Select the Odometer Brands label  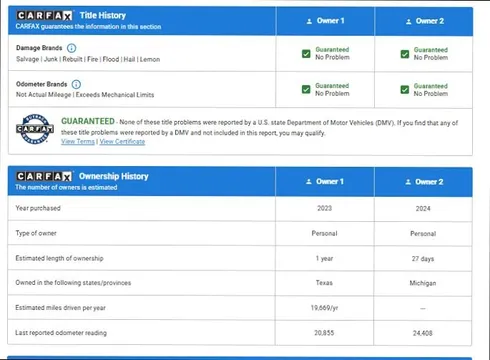click(x=42, y=84)
